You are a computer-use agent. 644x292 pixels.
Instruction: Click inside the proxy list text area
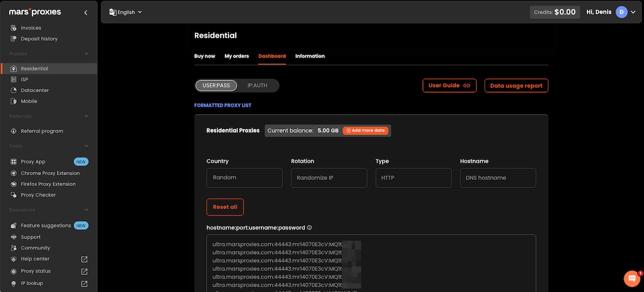pos(371,263)
